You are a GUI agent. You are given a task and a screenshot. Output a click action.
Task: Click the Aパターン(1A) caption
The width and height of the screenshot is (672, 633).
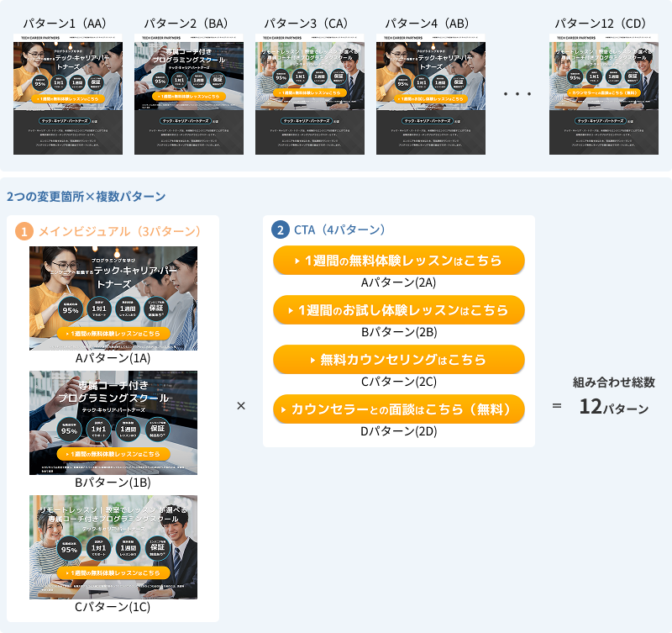[x=113, y=358]
